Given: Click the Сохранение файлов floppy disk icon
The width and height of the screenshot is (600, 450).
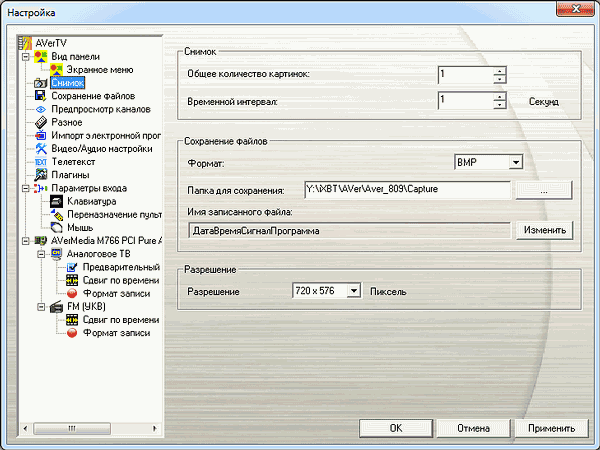Looking at the screenshot, I should point(41,96).
